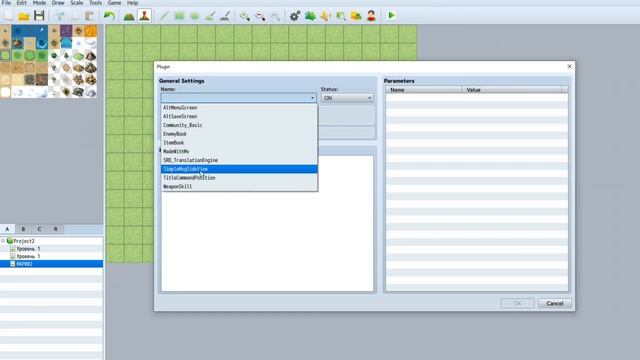
Task: Click the Zoom Out magnifier icon
Action: coord(260,16)
